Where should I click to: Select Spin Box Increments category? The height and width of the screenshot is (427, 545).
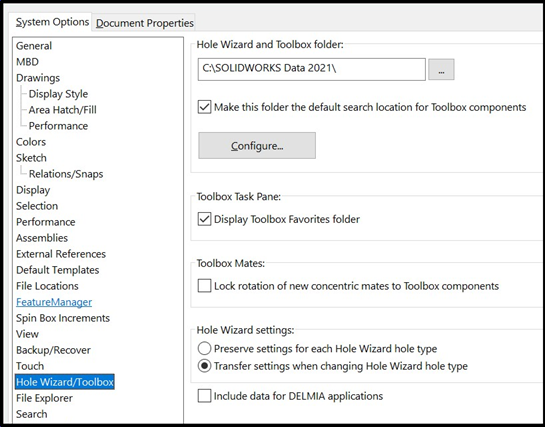pos(63,318)
